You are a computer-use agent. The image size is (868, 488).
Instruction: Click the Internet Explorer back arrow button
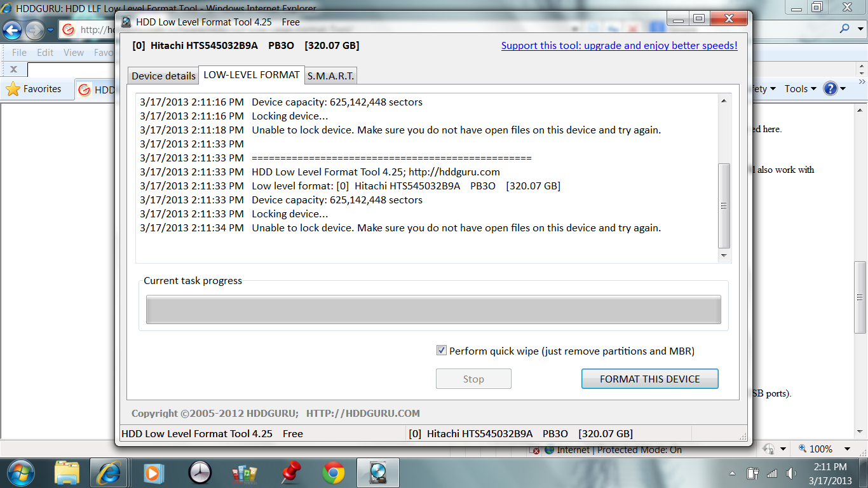click(x=13, y=30)
